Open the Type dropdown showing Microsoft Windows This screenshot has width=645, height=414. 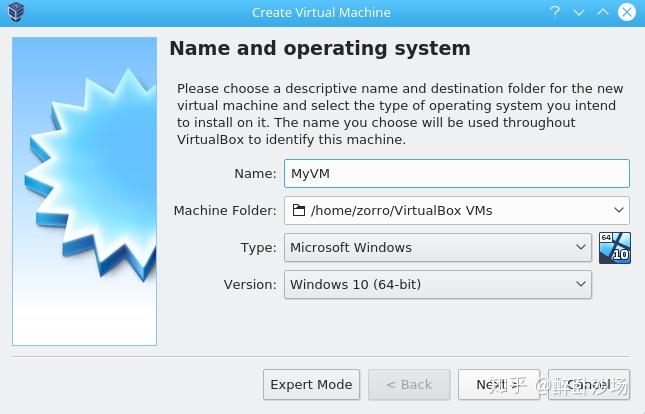[438, 247]
